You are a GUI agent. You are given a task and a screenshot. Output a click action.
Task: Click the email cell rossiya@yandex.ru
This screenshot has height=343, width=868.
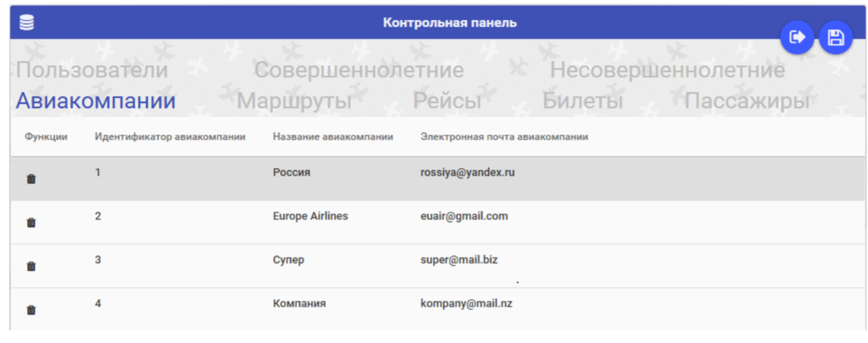point(468,172)
